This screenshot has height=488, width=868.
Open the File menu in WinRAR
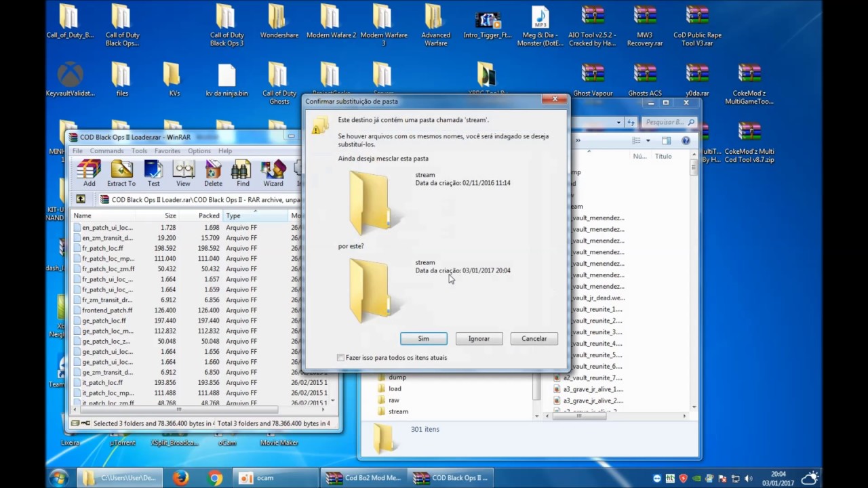click(77, 150)
